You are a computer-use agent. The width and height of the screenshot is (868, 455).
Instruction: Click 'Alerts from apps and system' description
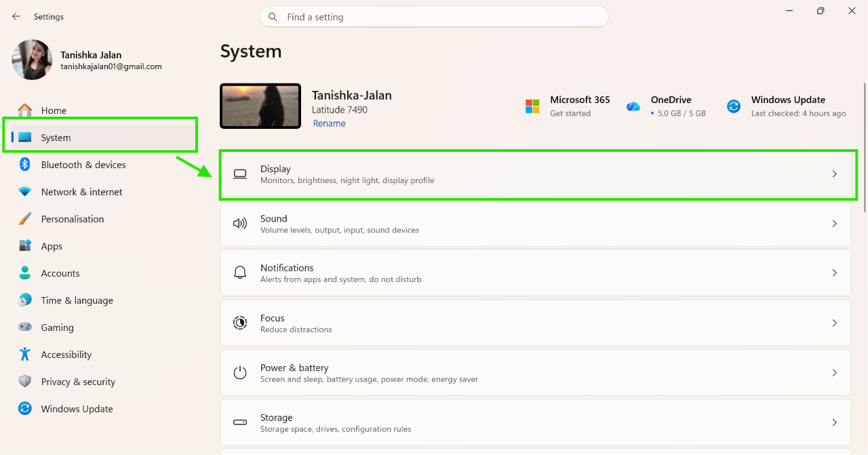341,279
